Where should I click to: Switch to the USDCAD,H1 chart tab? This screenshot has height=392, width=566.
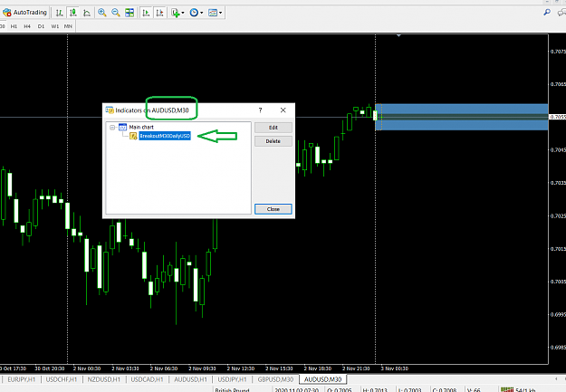pyautogui.click(x=147, y=379)
